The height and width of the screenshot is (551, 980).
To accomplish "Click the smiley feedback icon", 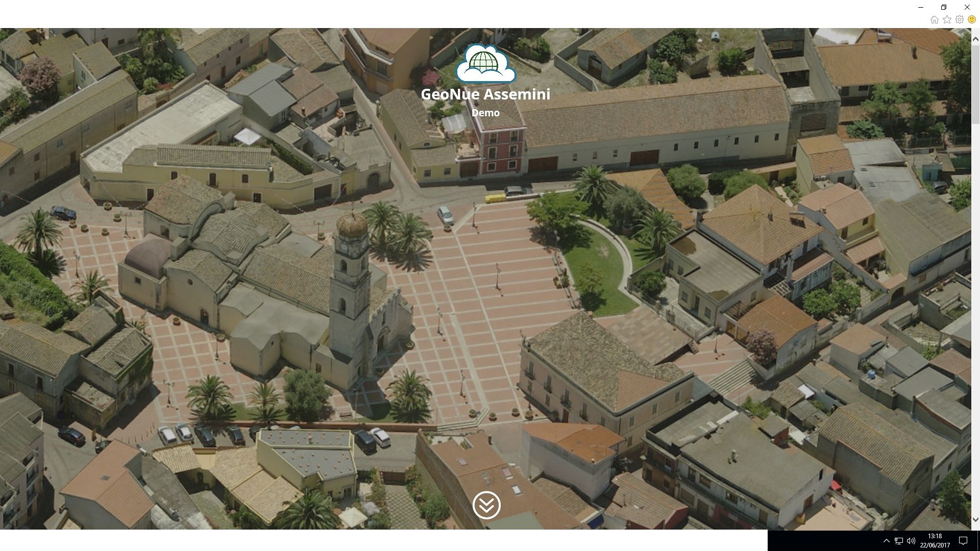I will pos(972,19).
